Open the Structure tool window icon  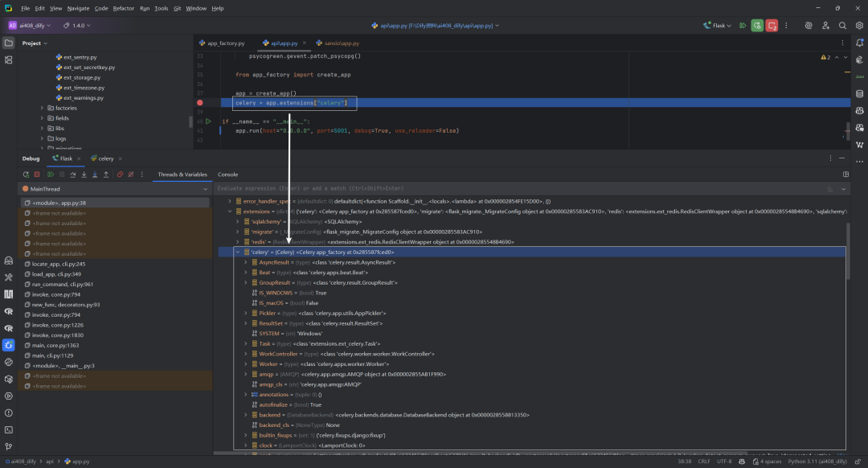click(x=8, y=60)
